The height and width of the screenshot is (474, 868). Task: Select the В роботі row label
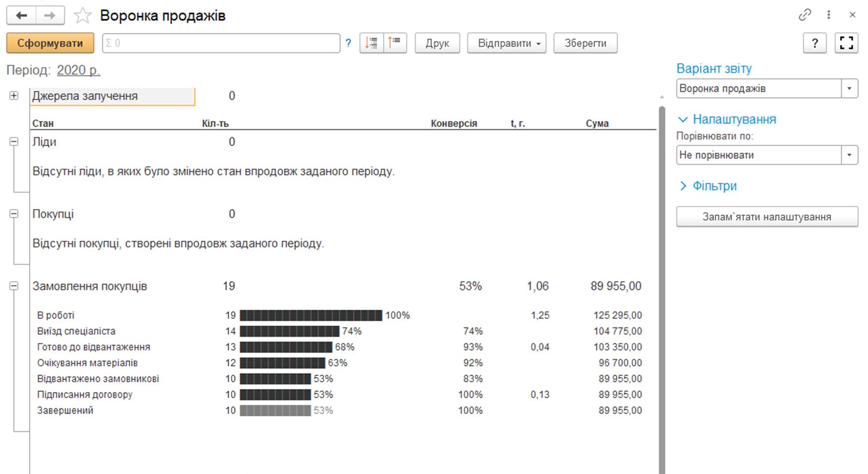(56, 315)
